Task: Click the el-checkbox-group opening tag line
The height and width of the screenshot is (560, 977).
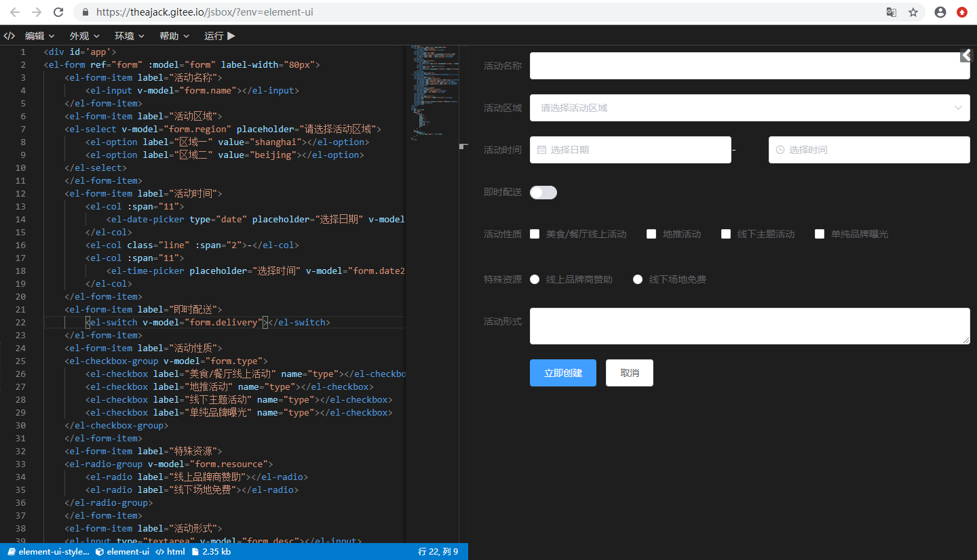Action: click(166, 361)
